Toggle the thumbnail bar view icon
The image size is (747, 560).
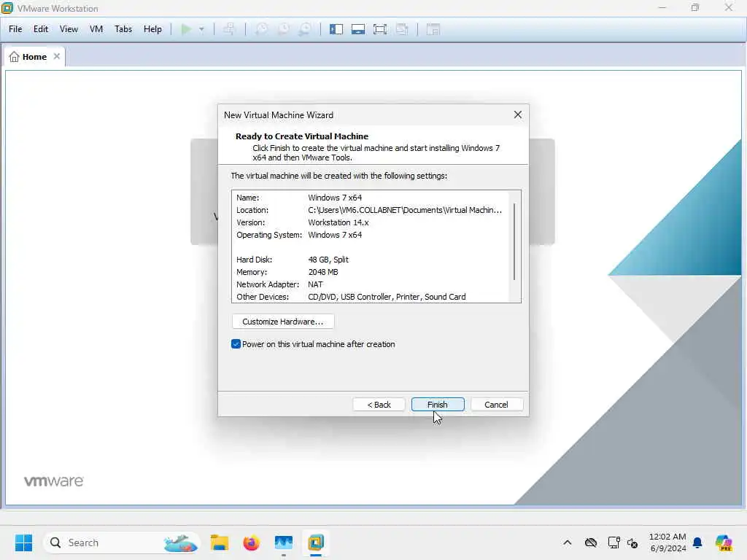pos(358,29)
